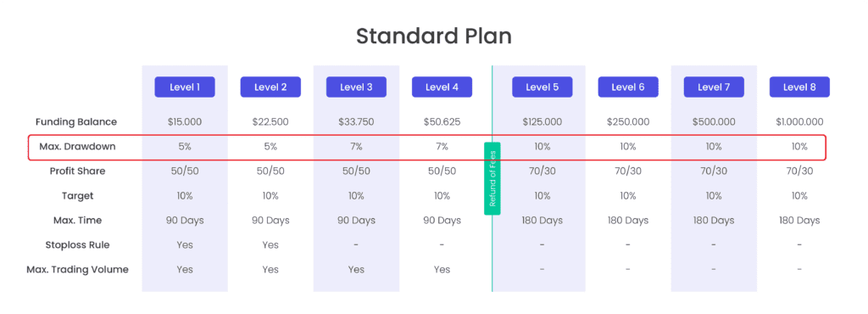
Task: Click the Funding Balance row label
Action: click(x=76, y=122)
